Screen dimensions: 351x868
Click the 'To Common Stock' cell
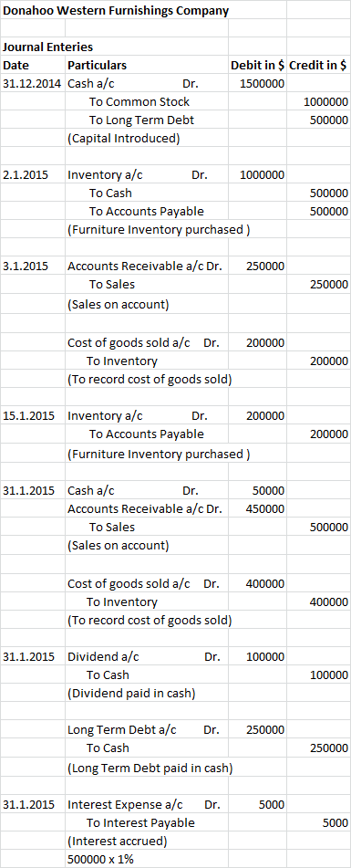tap(139, 102)
